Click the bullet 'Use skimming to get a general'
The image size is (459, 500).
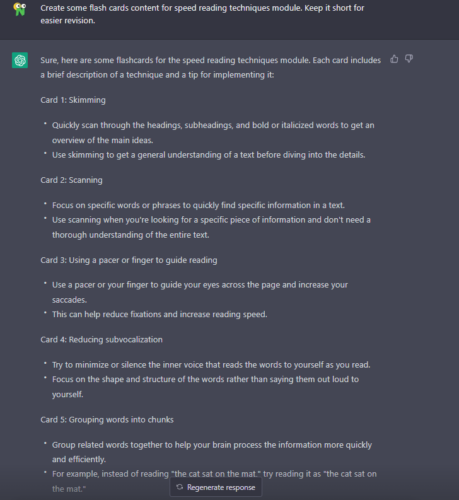(x=209, y=155)
